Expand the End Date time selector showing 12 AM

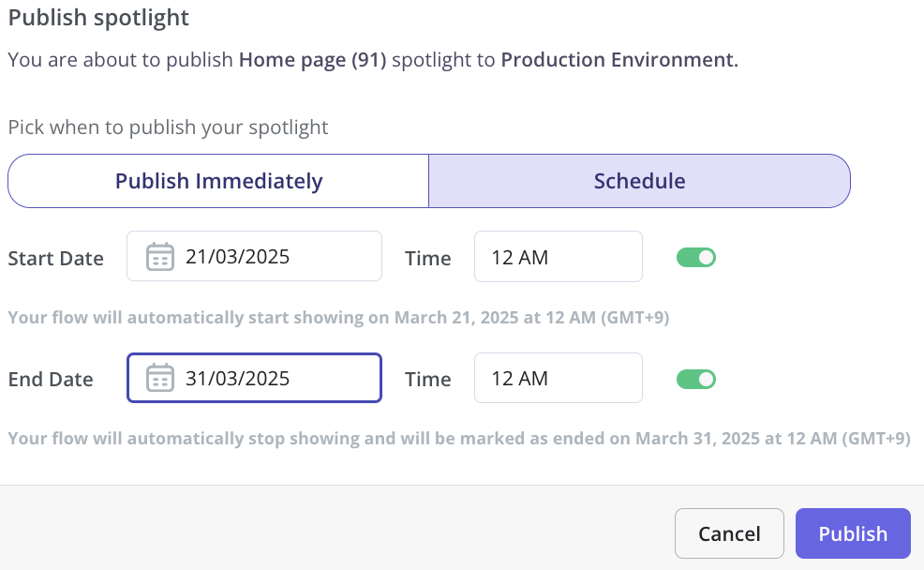(558, 378)
